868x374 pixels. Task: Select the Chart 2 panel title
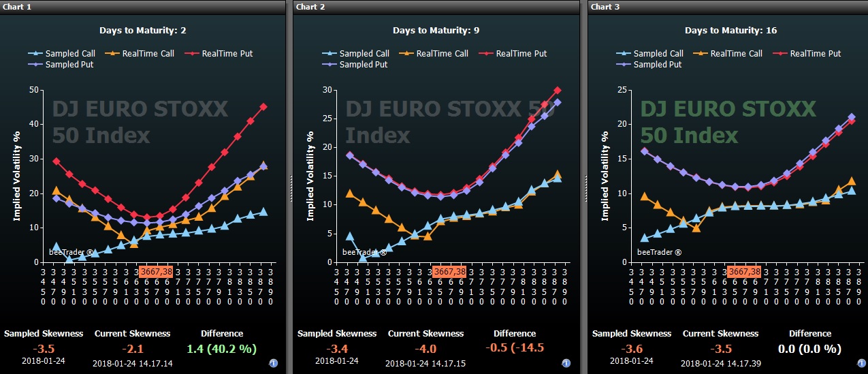click(x=311, y=6)
